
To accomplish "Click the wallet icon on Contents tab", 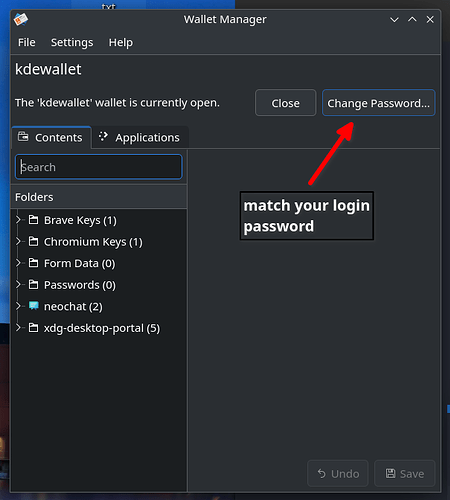I will pyautogui.click(x=23, y=137).
